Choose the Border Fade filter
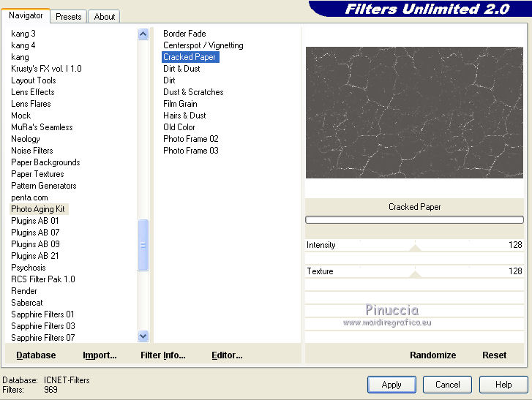This screenshot has width=532, height=400. (184, 34)
